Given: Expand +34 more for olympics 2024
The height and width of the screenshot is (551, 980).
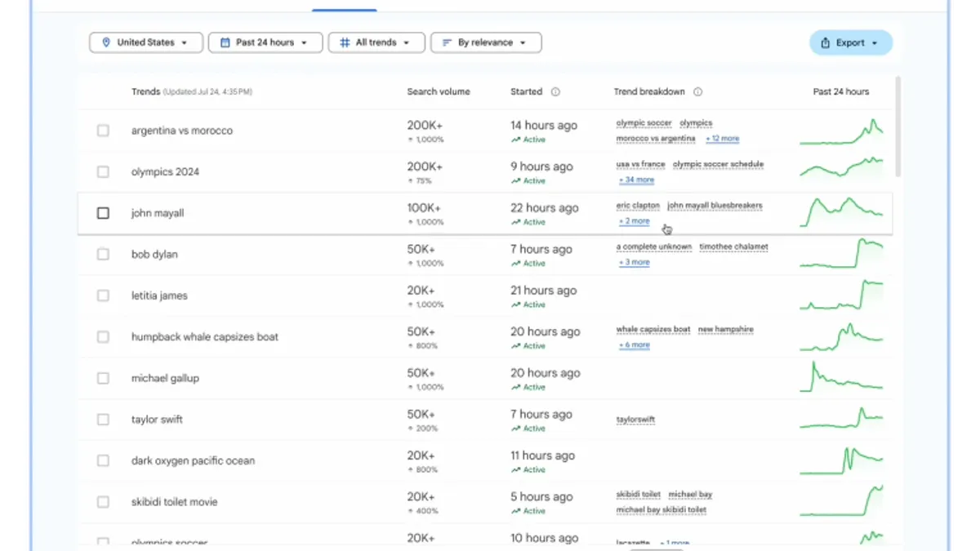Looking at the screenshot, I should tap(636, 180).
